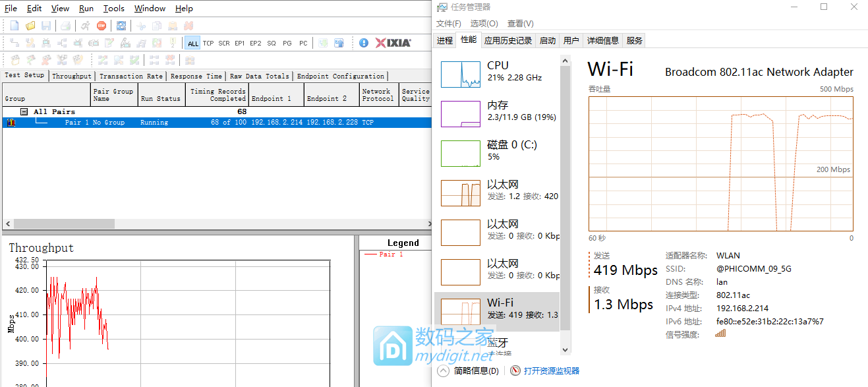Screen dimensions: 868x387
Task: Click the Task Manager title bar icon
Action: 442,7
